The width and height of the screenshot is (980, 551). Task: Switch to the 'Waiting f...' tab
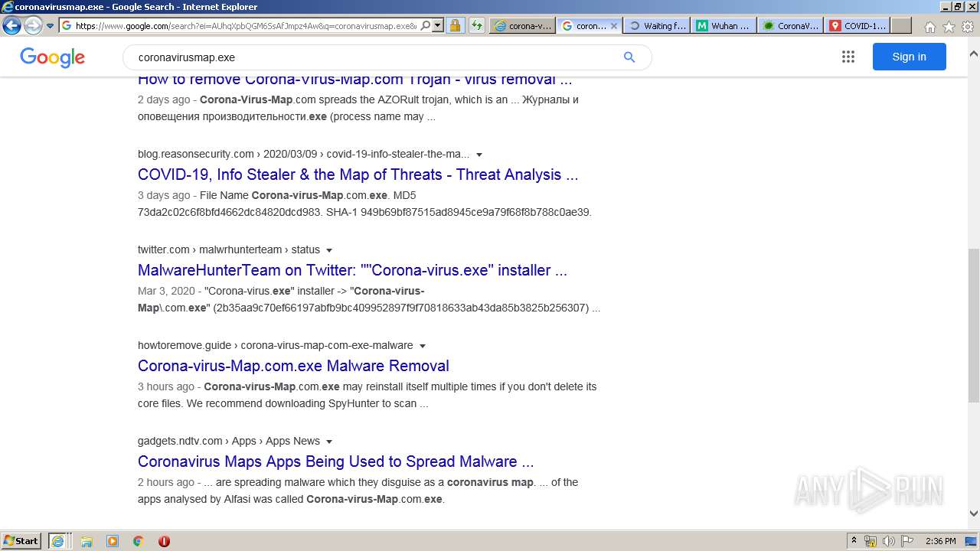pyautogui.click(x=656, y=25)
